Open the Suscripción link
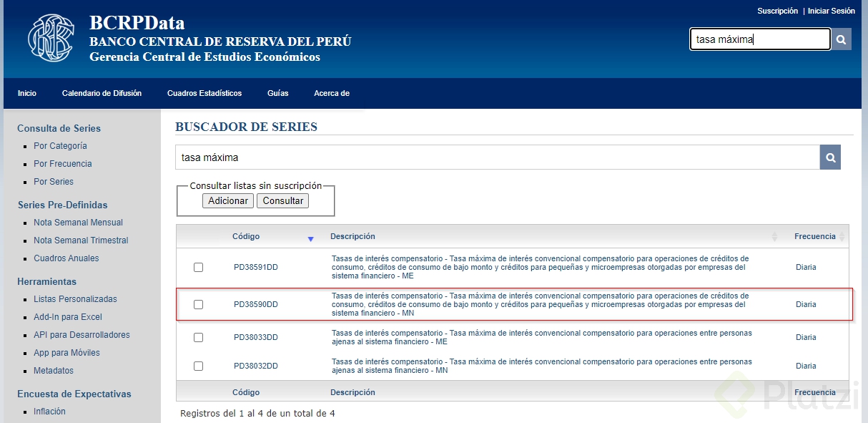Screen dimensions: 868x423 tap(778, 11)
